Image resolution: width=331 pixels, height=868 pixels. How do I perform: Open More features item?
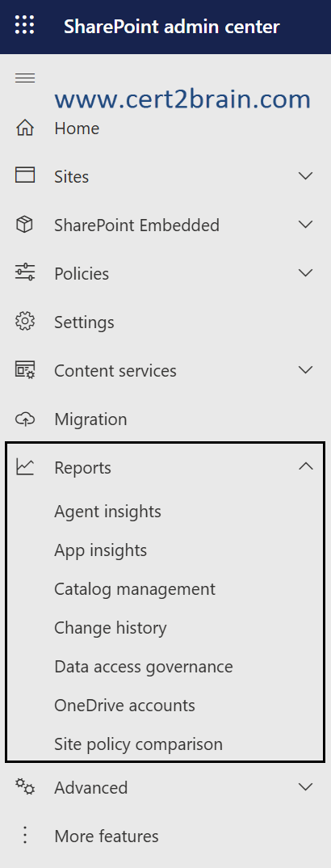pos(107,836)
